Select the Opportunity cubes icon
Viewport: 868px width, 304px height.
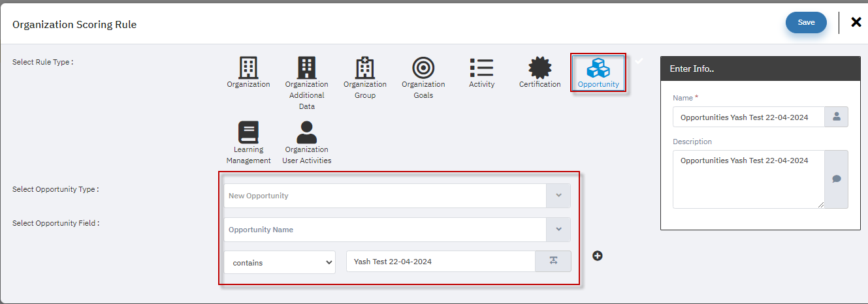(598, 68)
